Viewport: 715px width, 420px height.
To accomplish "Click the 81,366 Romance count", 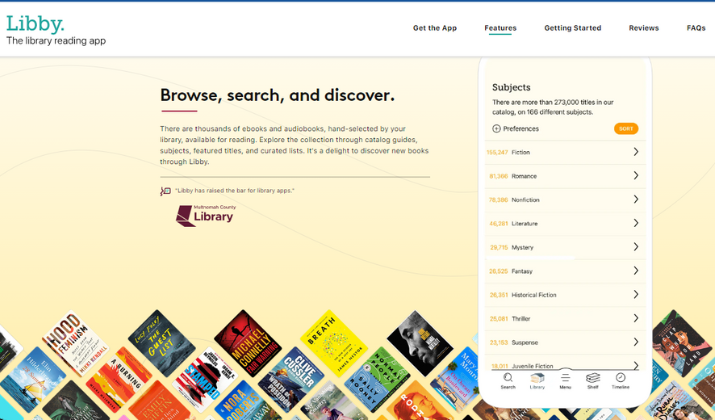I will pyautogui.click(x=498, y=176).
